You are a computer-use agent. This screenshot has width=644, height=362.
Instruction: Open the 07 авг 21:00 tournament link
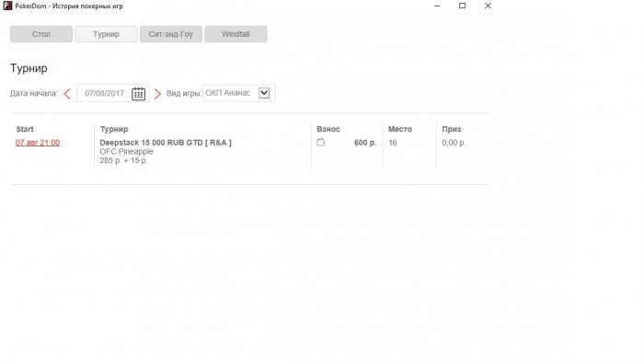point(38,143)
